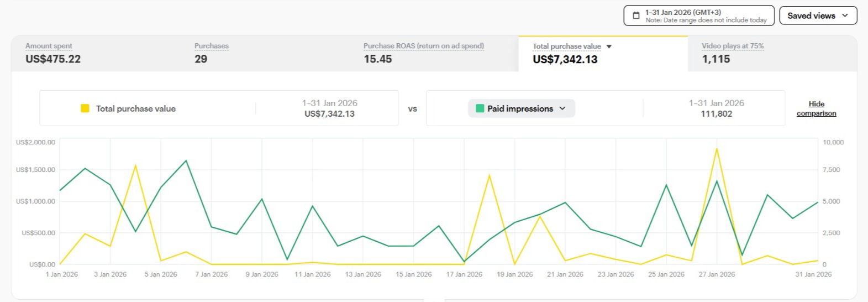Click the yellow spike at 18 Jan 2026
868x302 pixels.
pos(490,175)
